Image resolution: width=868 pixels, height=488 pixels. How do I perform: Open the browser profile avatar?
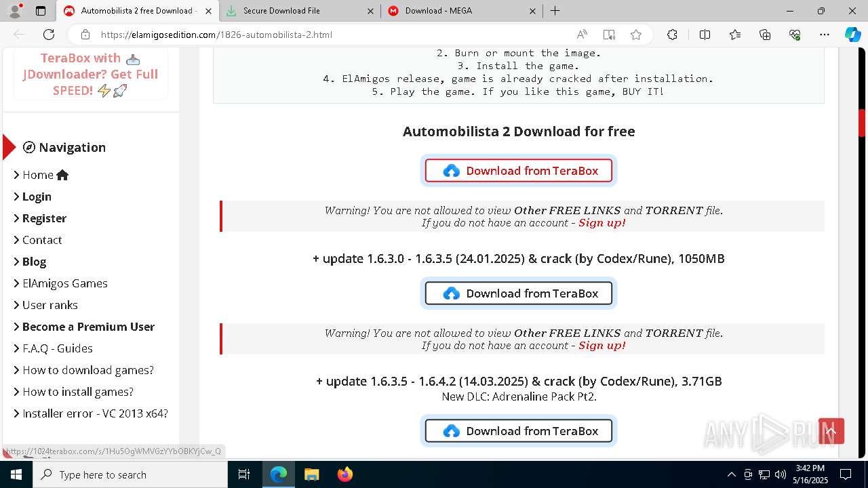tap(15, 11)
